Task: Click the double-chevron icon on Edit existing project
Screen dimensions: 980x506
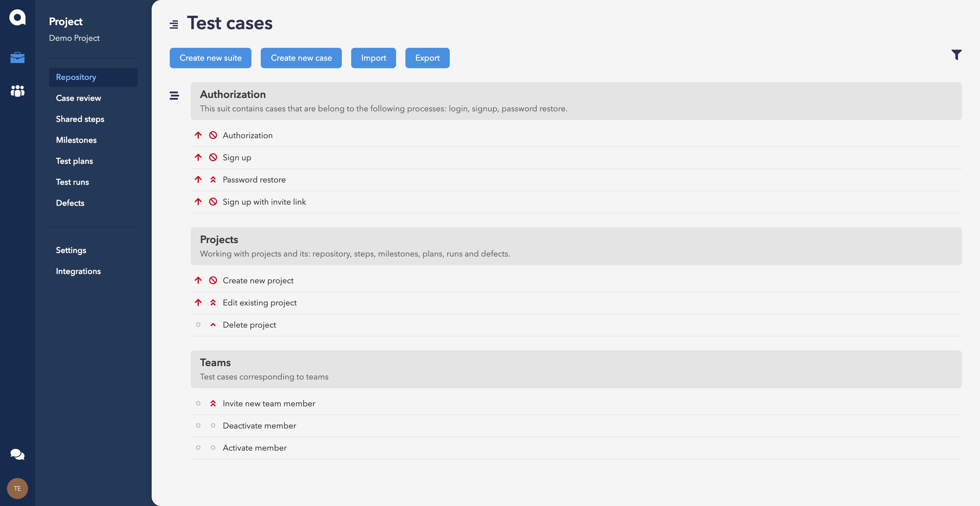Action: point(213,303)
